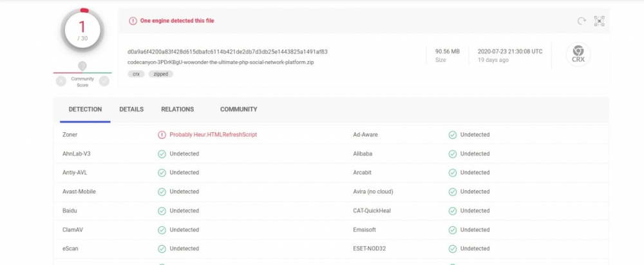Click the 'Avira (no cloud)' engine name
The width and height of the screenshot is (644, 265).
coord(374,191)
